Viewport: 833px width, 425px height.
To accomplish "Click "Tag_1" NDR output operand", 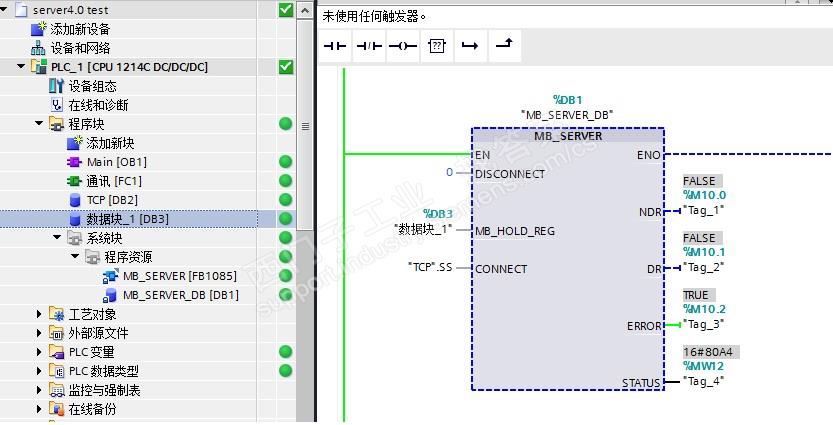I will [704, 210].
